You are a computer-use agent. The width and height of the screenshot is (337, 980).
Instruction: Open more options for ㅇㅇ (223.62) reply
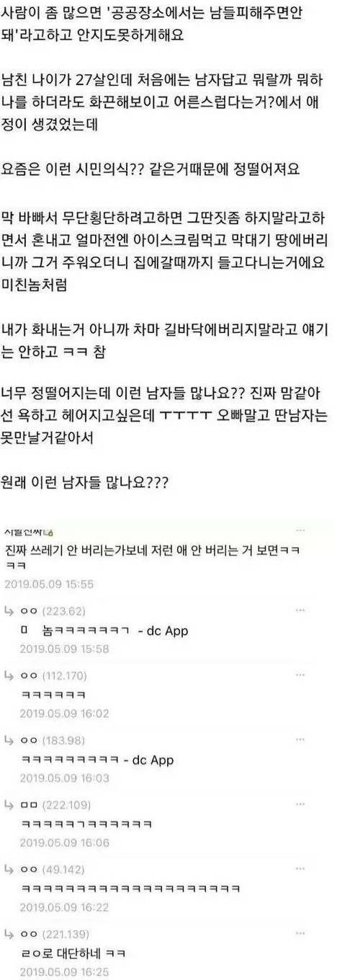(x=300, y=610)
